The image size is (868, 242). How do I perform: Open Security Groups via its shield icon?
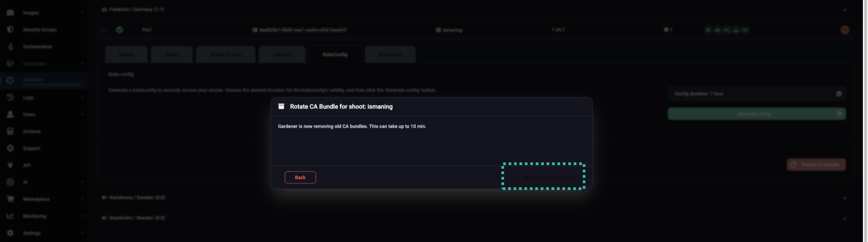tap(10, 29)
